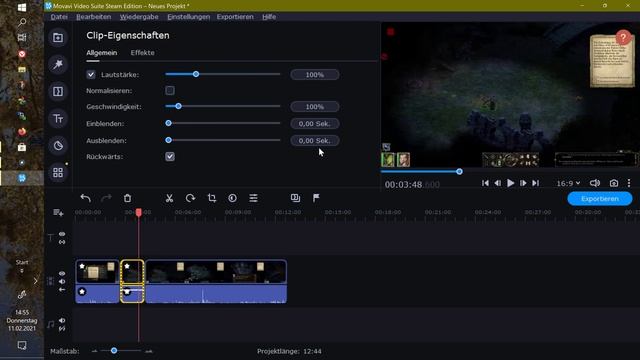Viewport: 640px width, 360px height.
Task: Open the Exportieren menu
Action: [235, 17]
